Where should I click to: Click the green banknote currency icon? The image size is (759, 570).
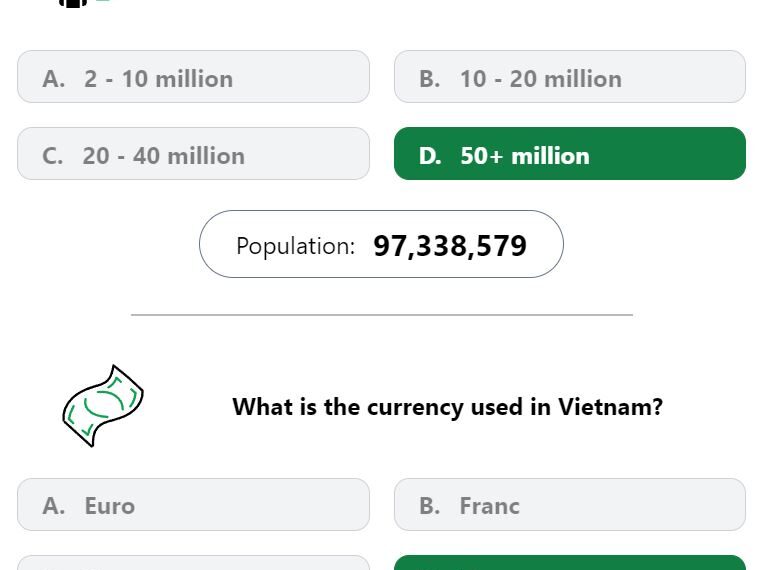click(x=102, y=405)
